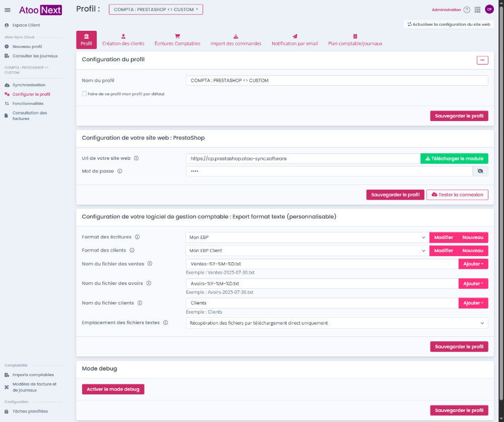Viewport: 504px width, 422px height.
Task: Click the three-dots options button in Configuration du profil
Action: [482, 60]
